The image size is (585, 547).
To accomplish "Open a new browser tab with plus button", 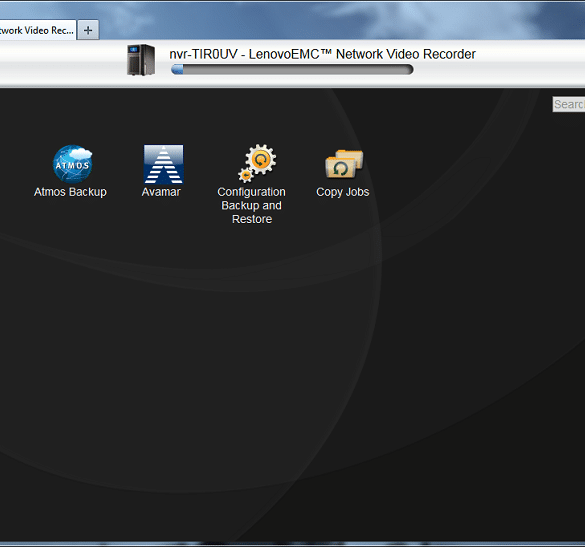I will click(88, 30).
